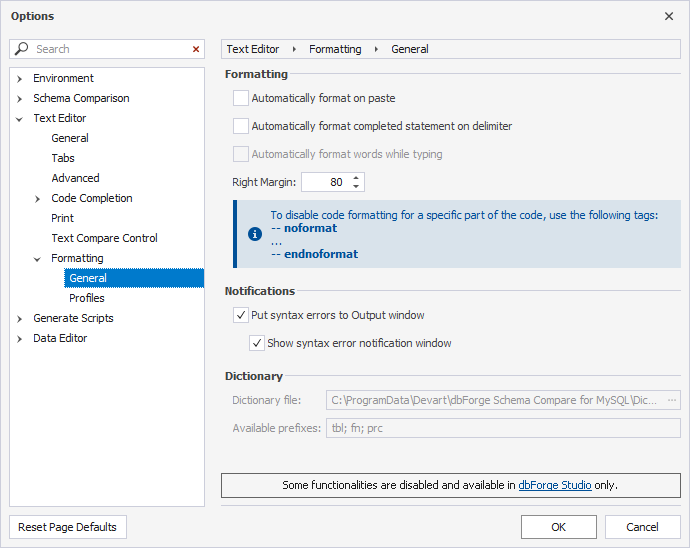Click the General breadcrumb

click(x=410, y=49)
